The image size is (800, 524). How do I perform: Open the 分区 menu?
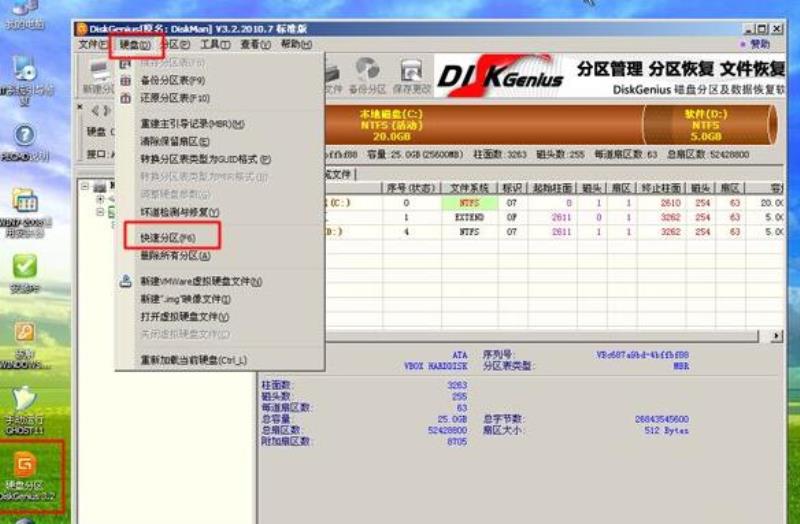pos(176,44)
